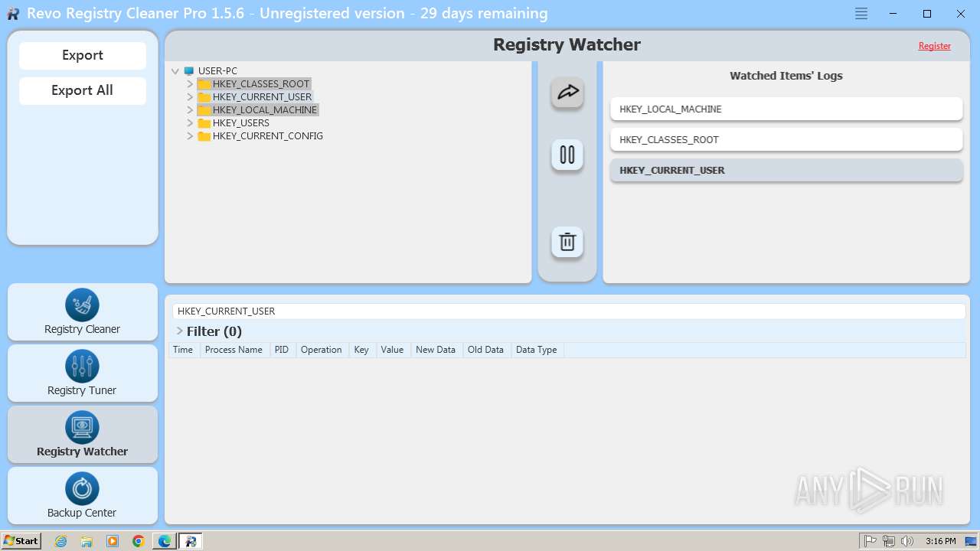Sort by Operation column header

322,350
